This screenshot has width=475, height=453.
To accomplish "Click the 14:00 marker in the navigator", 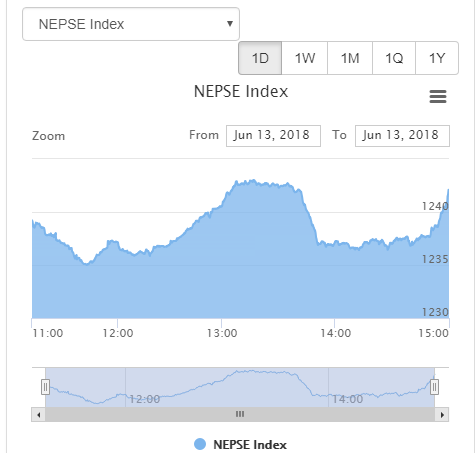I will [x=347, y=399].
